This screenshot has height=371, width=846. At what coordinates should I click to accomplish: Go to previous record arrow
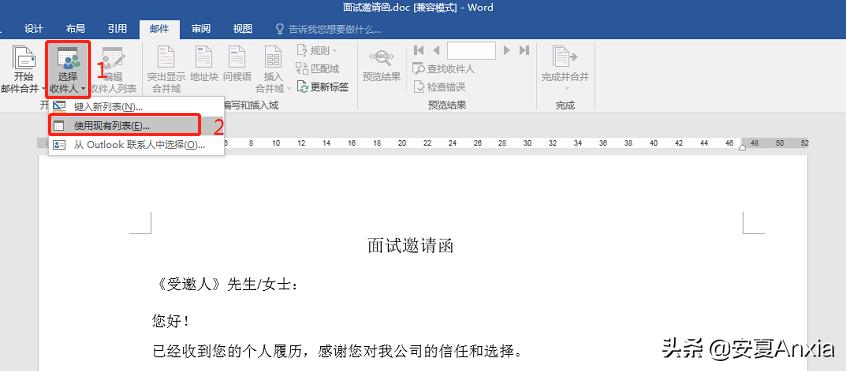(436, 51)
